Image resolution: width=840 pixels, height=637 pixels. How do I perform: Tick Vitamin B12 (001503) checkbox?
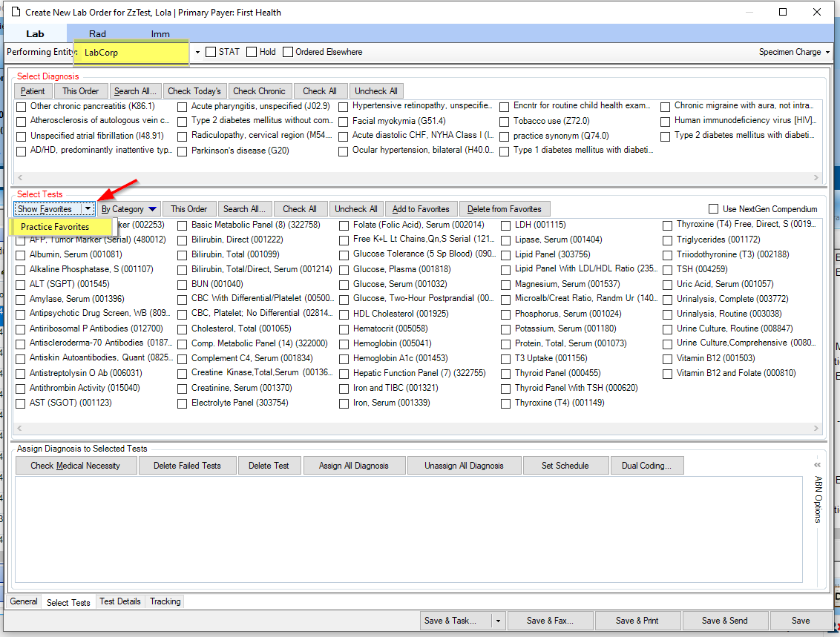coord(668,359)
